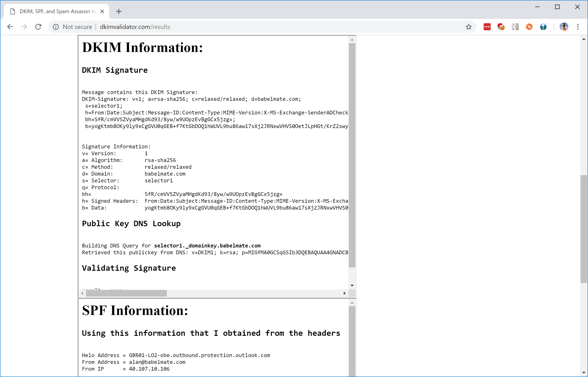The height and width of the screenshot is (377, 588).
Task: Click the From IP 40.107.10.106 line
Action: pyautogui.click(x=126, y=369)
